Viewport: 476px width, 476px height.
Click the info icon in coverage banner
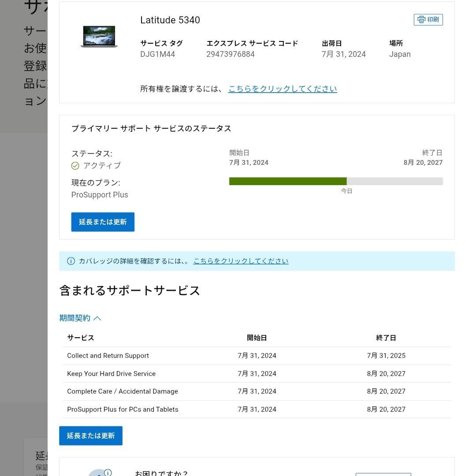pyautogui.click(x=71, y=261)
